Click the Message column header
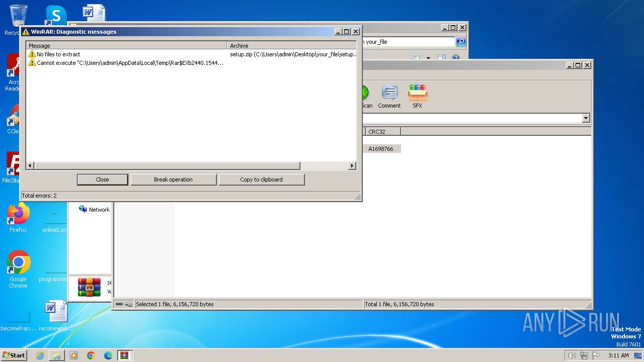 tap(126, 46)
